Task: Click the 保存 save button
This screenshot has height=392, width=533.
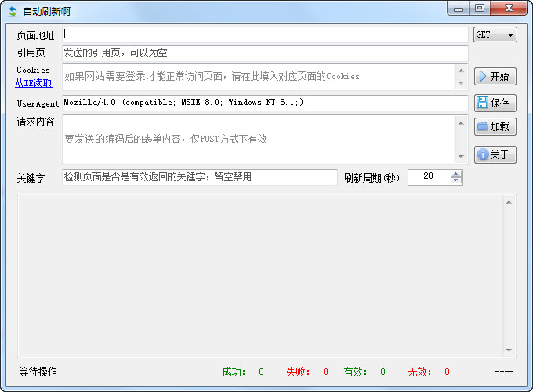Action: point(495,103)
